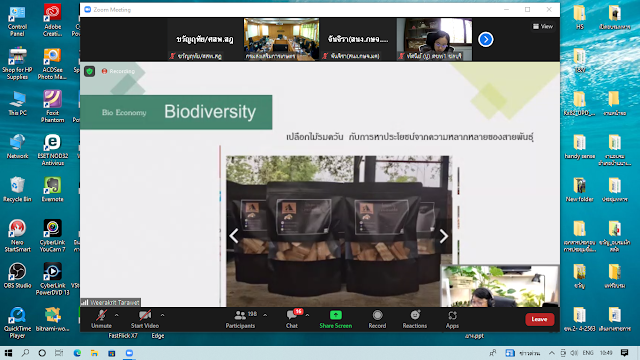Open Evernote desktop icon
This screenshot has height=360, width=640.
(x=52, y=190)
